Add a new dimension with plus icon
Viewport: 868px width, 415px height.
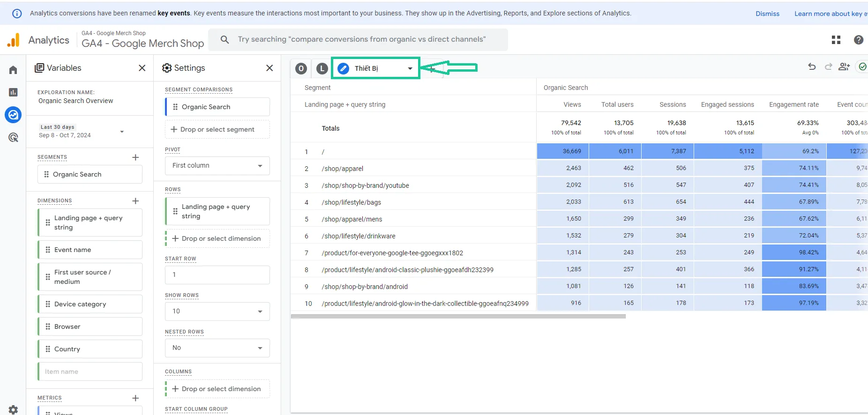(135, 201)
